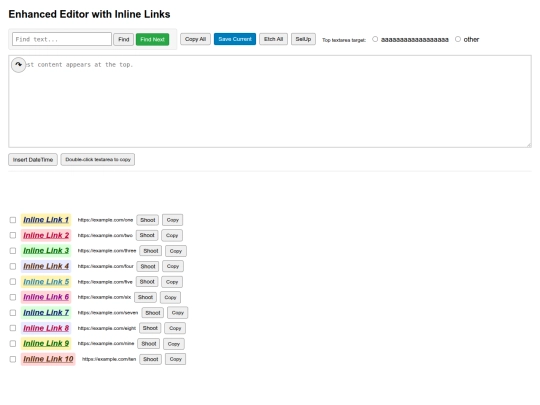Open Inline Link 8
Screen dimensions: 540x405
(x=46, y=328)
